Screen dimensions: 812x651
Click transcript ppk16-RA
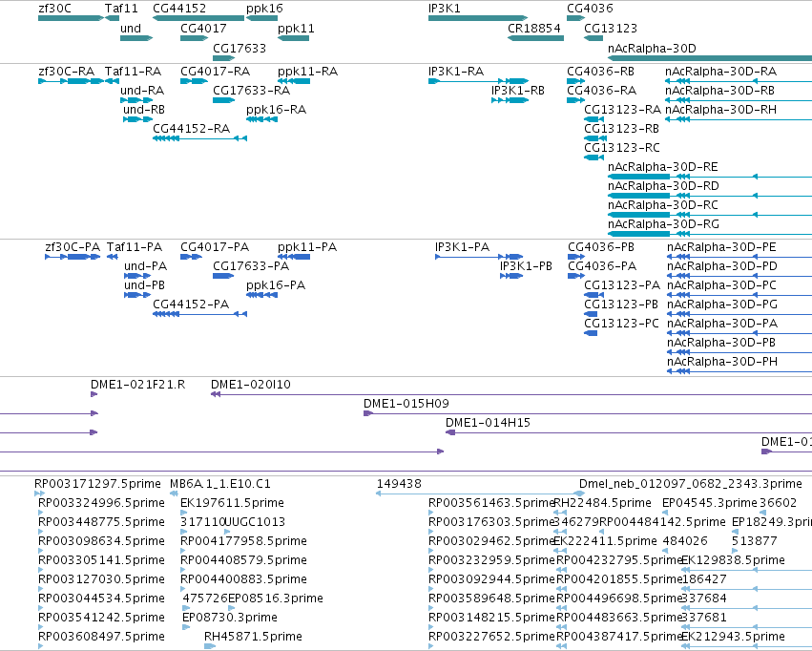[x=262, y=119]
